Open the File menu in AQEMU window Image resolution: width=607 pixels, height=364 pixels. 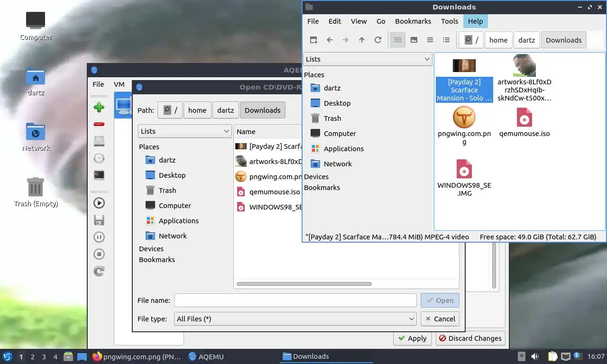pos(98,84)
